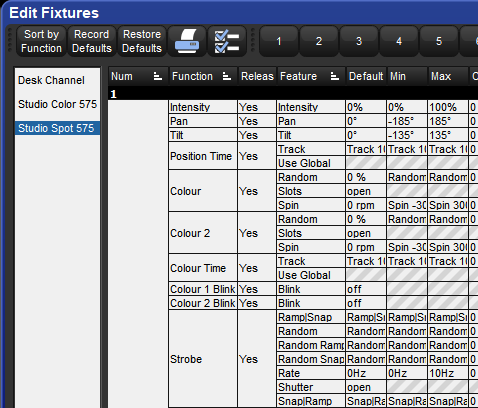Click the Track feature under Position Time

[x=311, y=149]
